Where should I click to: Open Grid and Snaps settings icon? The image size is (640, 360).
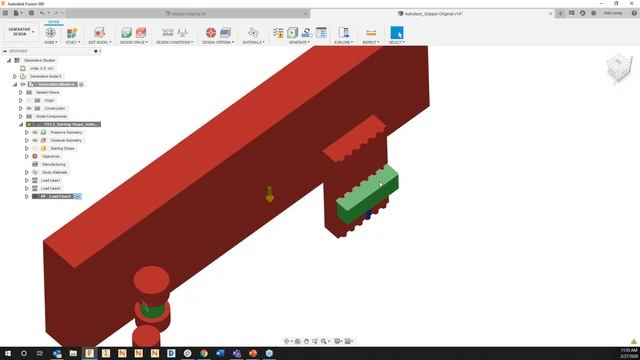click(x=348, y=341)
